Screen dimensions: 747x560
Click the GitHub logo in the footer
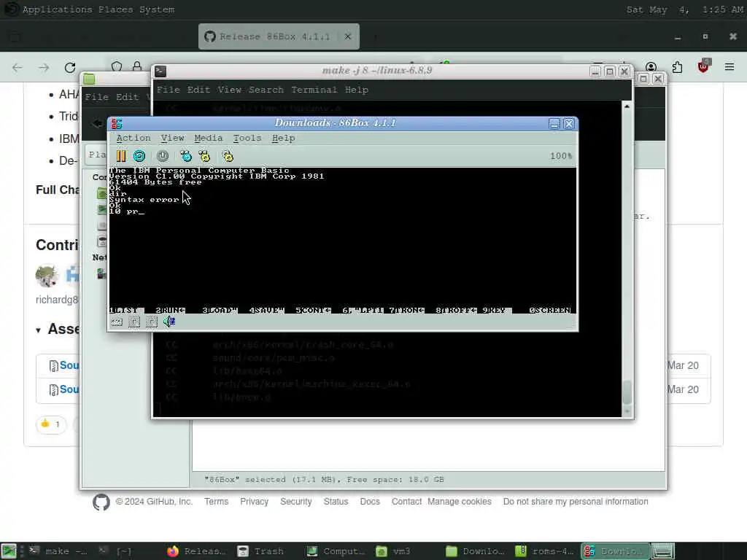pyautogui.click(x=101, y=502)
